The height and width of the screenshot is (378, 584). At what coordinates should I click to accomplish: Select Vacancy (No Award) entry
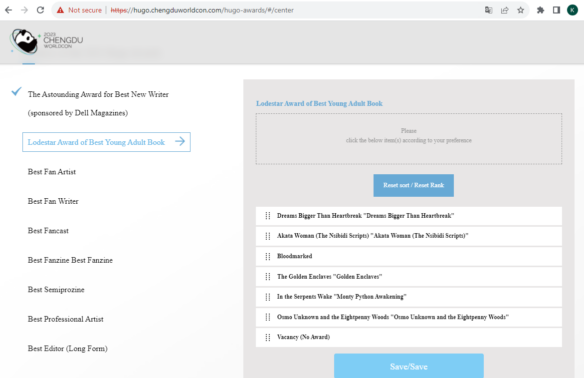click(x=409, y=337)
